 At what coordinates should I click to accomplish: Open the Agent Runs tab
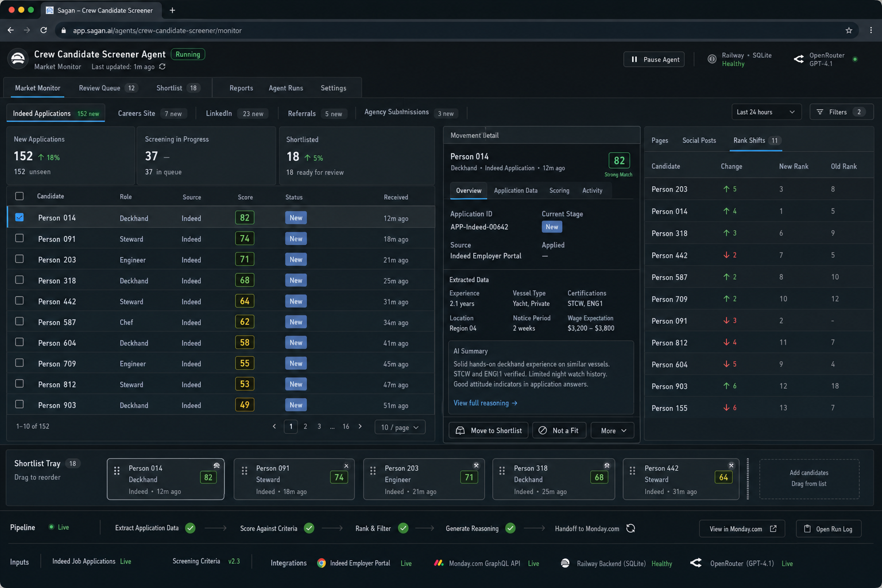click(x=286, y=88)
